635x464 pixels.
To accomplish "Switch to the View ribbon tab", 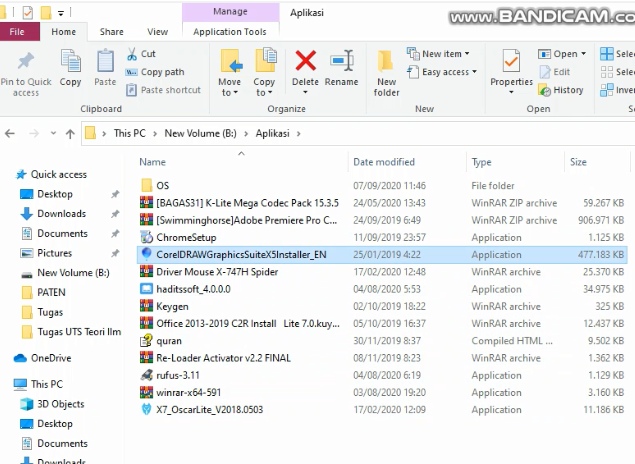I will pyautogui.click(x=158, y=32).
